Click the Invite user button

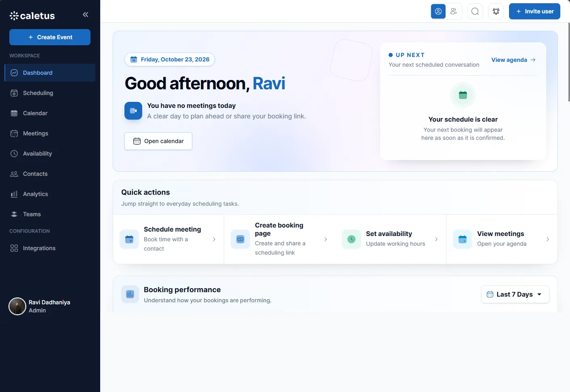pyautogui.click(x=534, y=11)
